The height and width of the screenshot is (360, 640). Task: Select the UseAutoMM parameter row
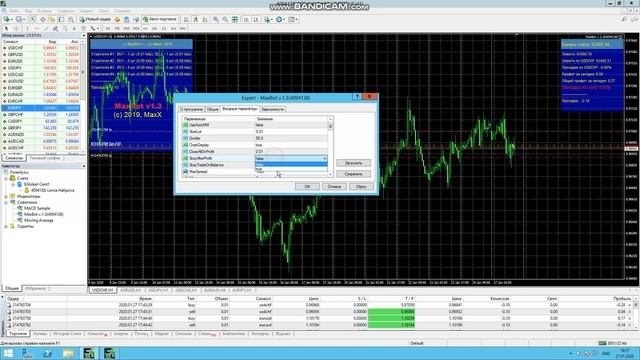click(x=254, y=125)
